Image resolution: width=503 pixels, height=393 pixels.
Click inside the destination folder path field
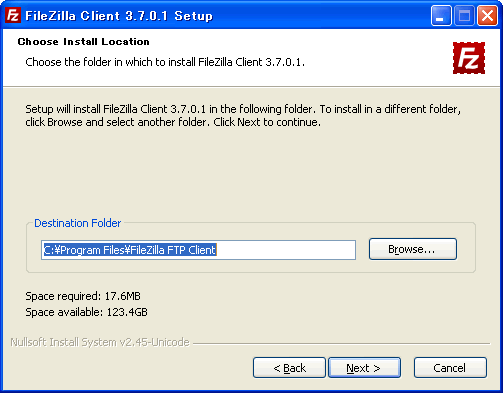click(198, 250)
